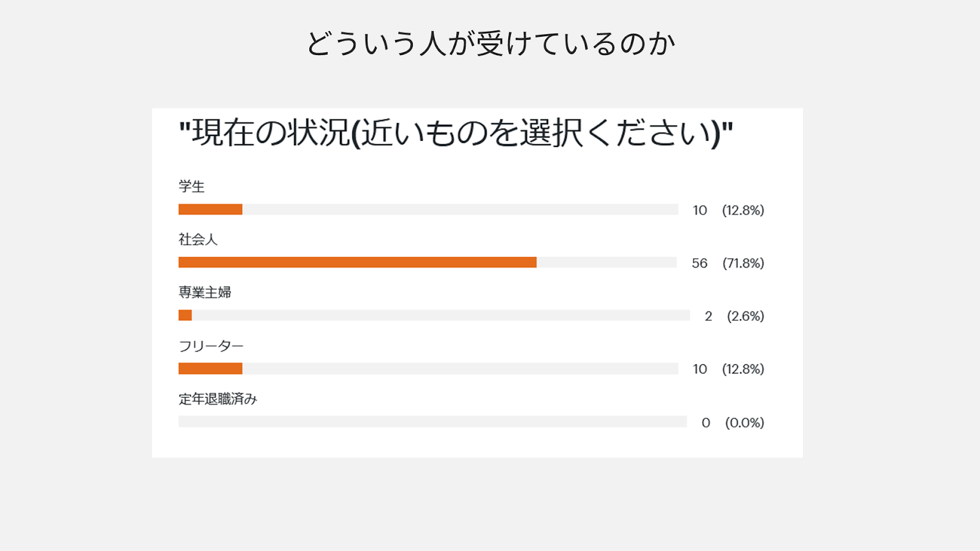The image size is (980, 551).
Task: Click the 学生 category label
Action: coord(192,186)
